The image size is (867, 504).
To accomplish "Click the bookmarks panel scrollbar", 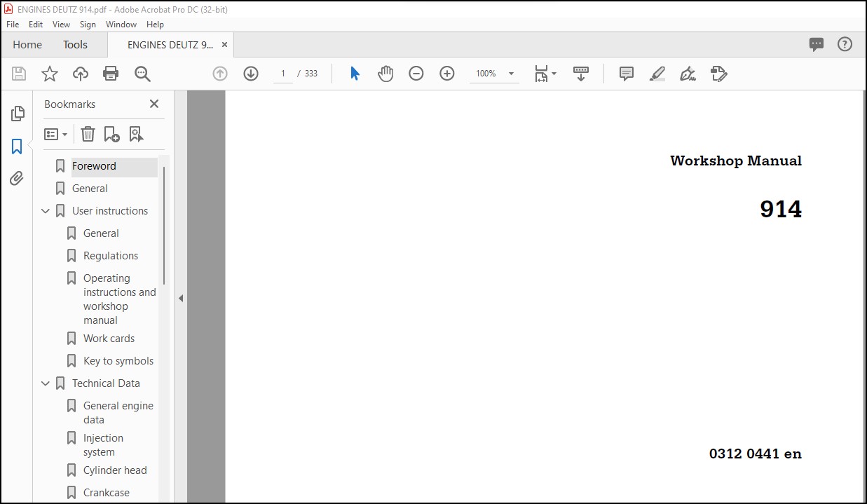I will pos(164,224).
